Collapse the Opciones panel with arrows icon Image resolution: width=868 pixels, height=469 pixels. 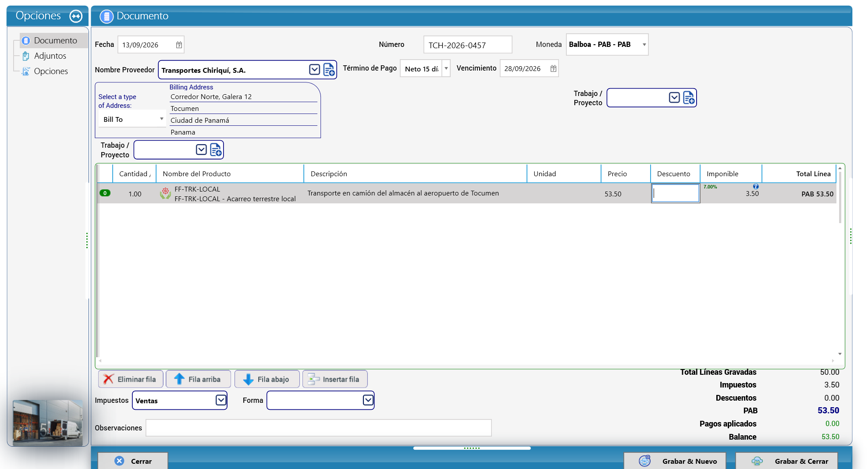coord(76,16)
